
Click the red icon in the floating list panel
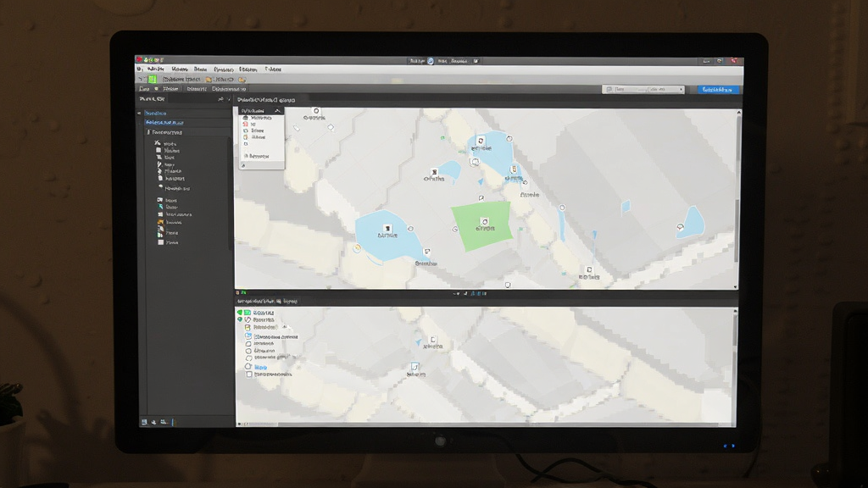pyautogui.click(x=246, y=124)
